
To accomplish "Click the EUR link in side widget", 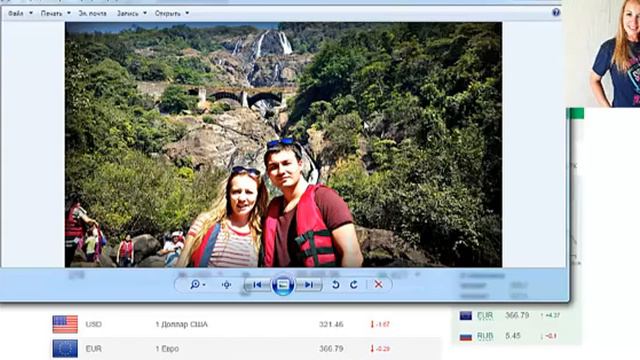I will click(x=485, y=316).
